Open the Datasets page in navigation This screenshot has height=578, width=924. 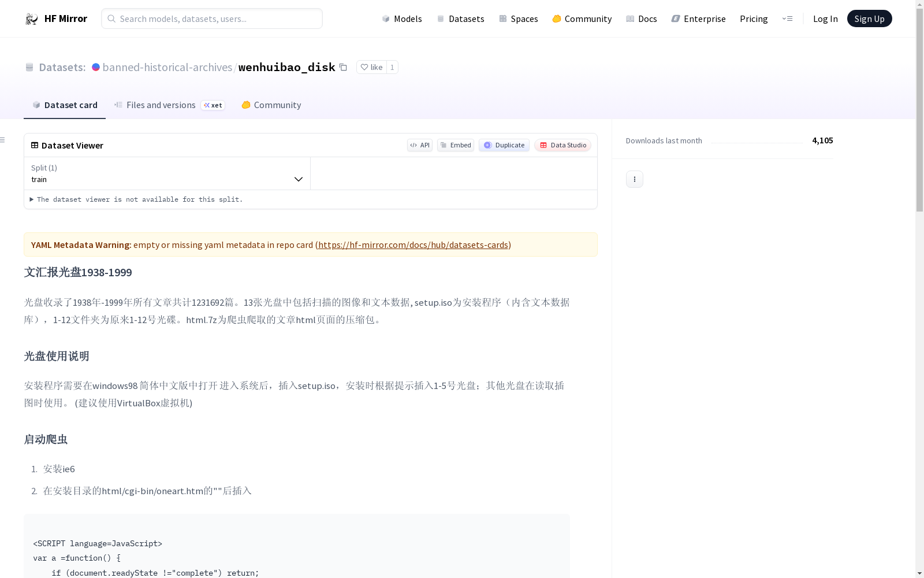(460, 18)
